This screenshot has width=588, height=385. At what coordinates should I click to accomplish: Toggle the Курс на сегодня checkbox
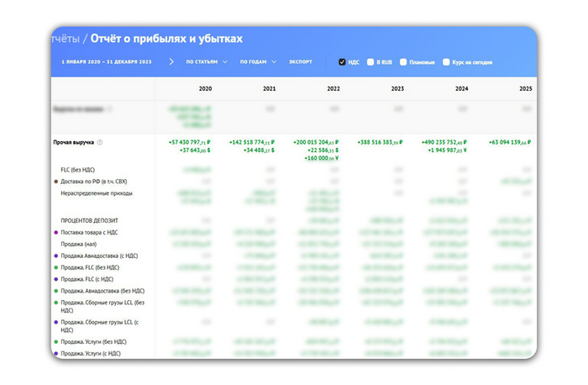(x=445, y=62)
